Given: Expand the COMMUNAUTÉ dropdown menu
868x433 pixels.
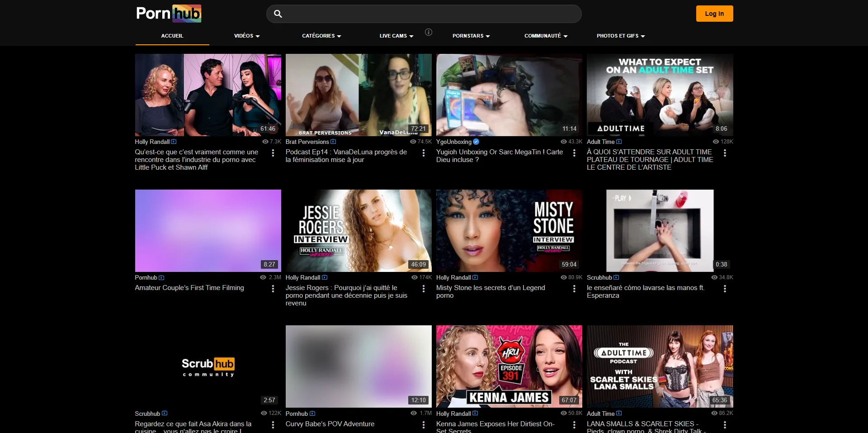Looking at the screenshot, I should [x=546, y=36].
